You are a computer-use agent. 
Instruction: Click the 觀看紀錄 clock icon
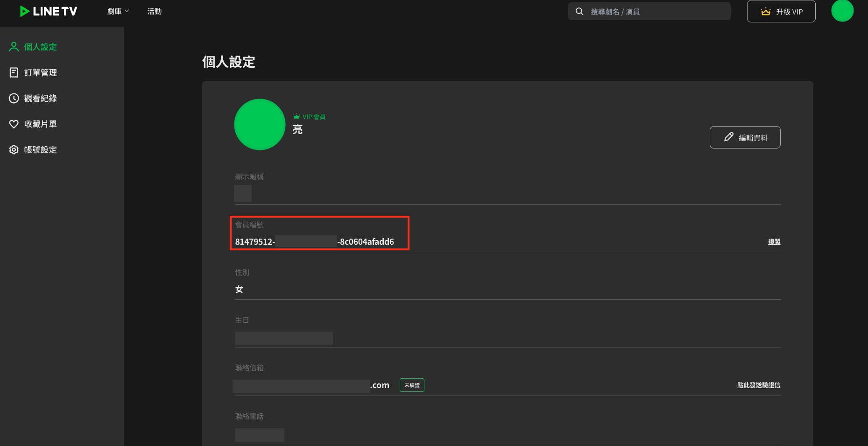14,98
